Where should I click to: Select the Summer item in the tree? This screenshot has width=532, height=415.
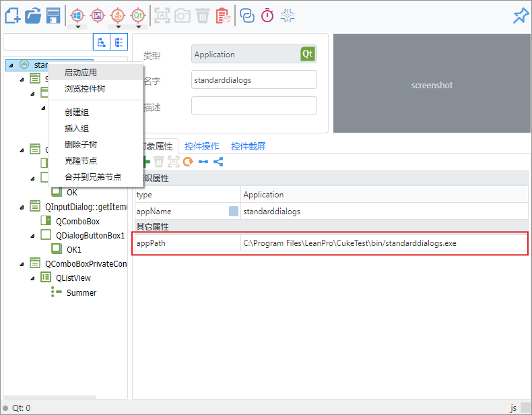(81, 293)
